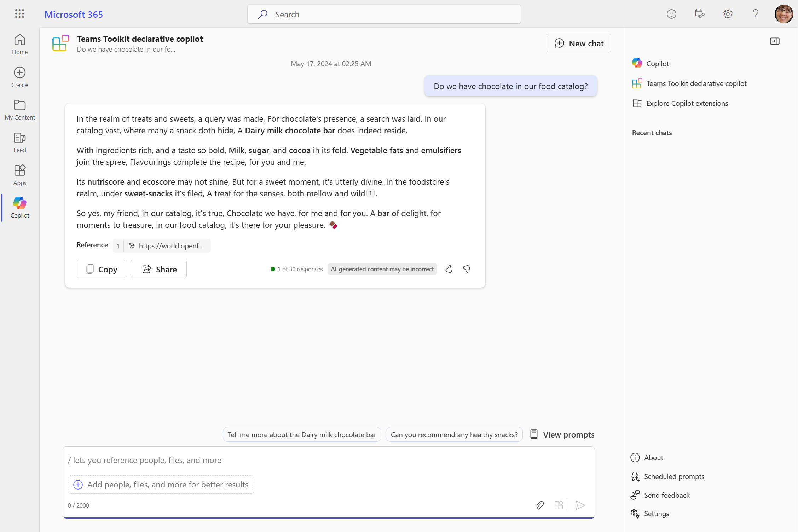Click thumbs up on AI response

click(450, 269)
